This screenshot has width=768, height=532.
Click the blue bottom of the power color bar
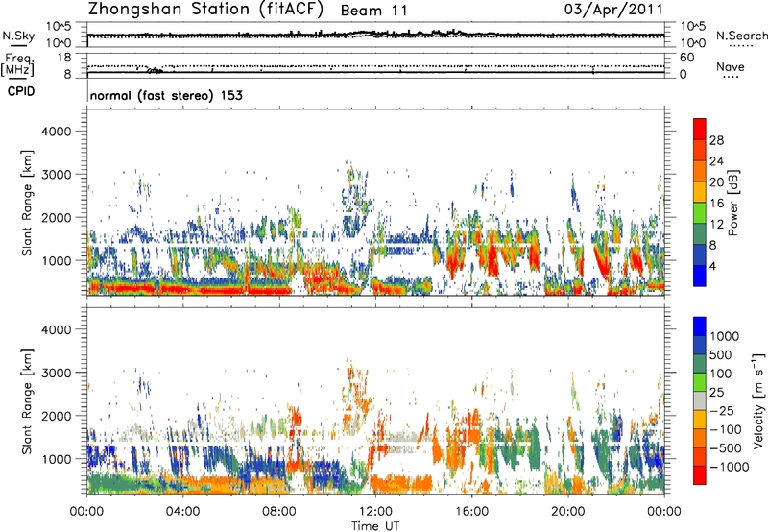700,277
